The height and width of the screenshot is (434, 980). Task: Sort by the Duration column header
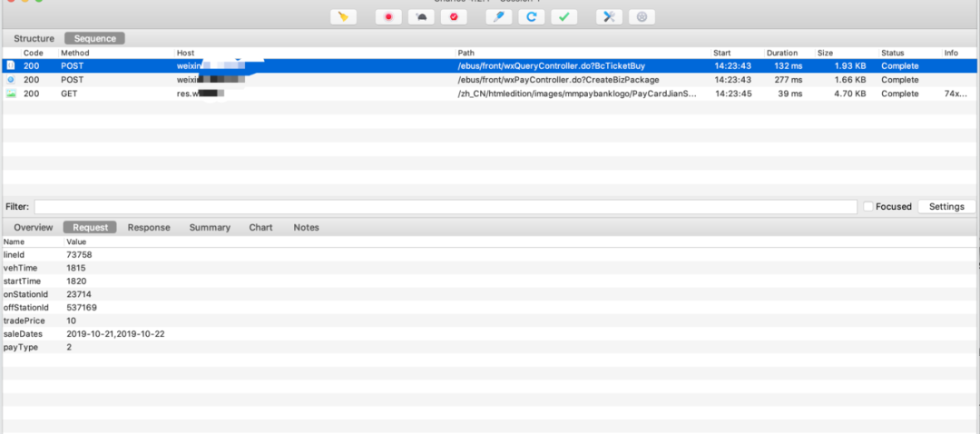[782, 54]
